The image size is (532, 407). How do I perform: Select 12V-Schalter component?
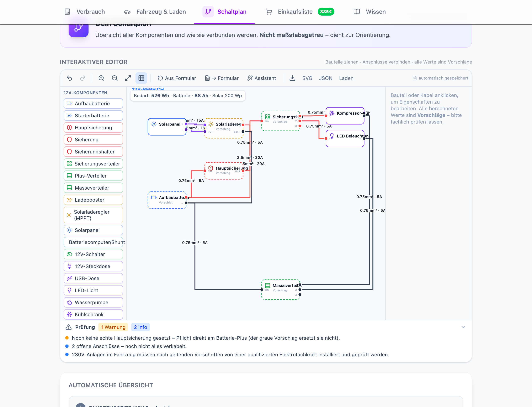pos(93,254)
